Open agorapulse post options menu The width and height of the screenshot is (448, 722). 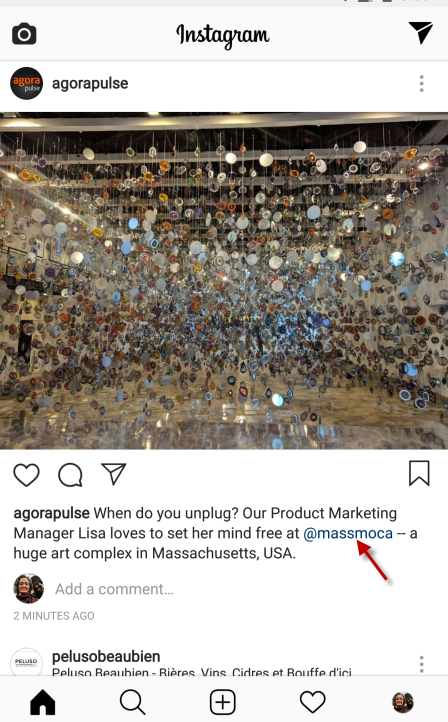tap(421, 83)
